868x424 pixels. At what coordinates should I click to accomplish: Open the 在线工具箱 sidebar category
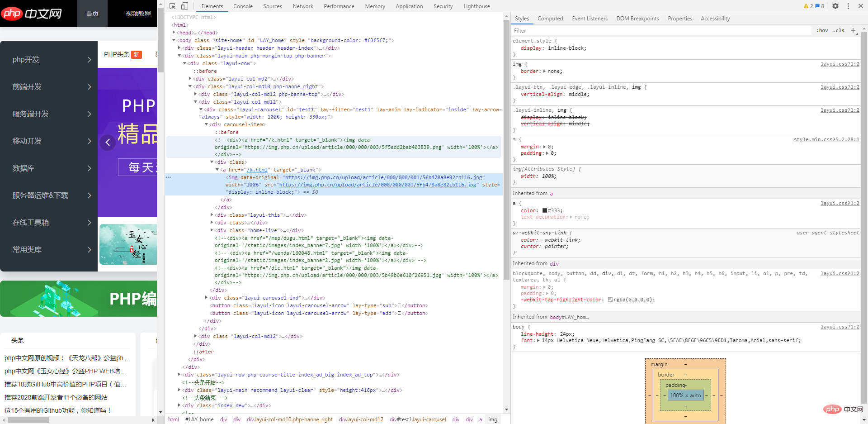point(49,223)
